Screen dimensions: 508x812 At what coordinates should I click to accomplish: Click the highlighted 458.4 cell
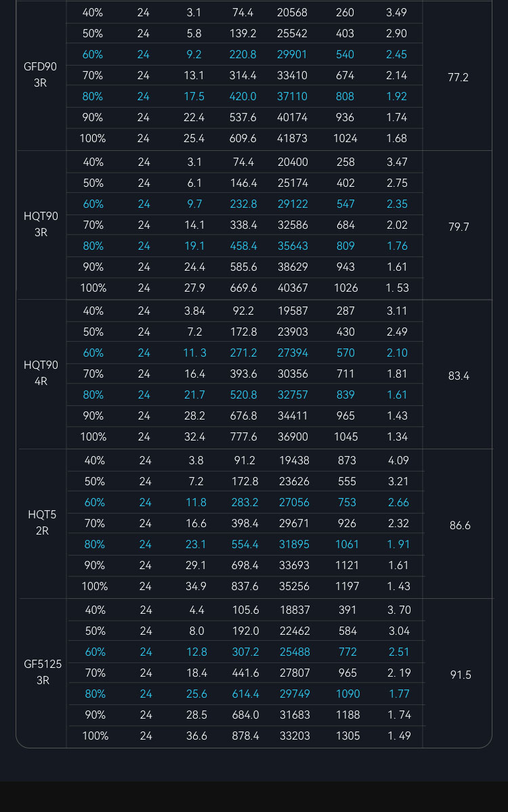pyautogui.click(x=243, y=246)
